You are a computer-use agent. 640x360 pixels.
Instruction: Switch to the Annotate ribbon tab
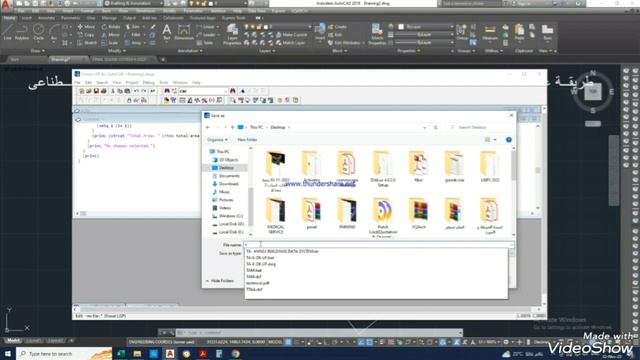(x=46, y=18)
